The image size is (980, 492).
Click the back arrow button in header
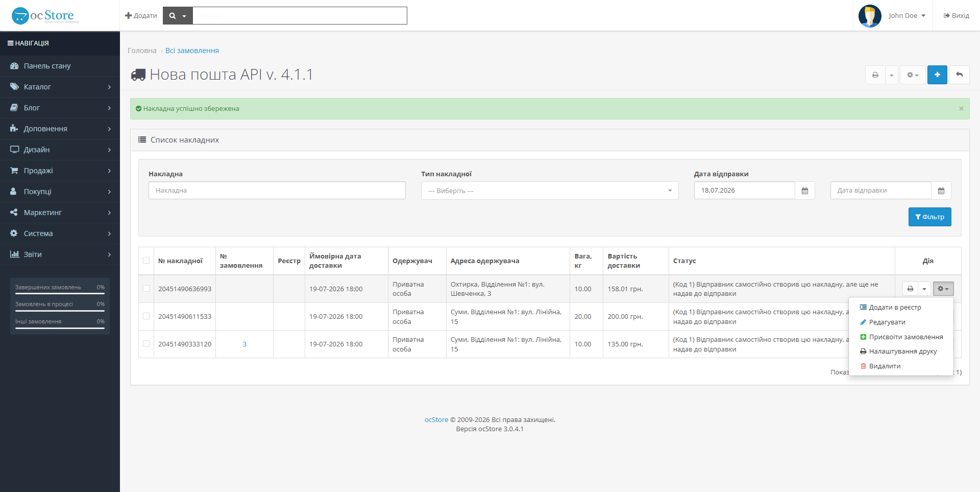pyautogui.click(x=959, y=75)
